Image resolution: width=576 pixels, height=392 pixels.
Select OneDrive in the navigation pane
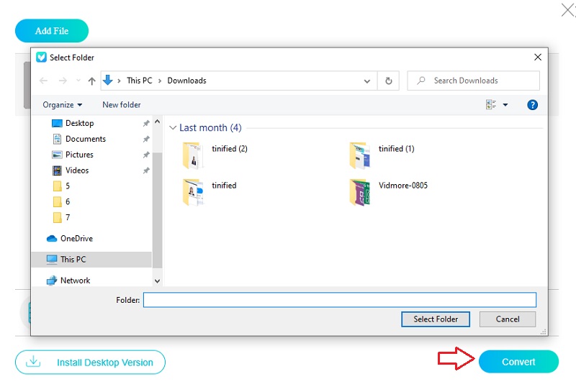point(76,239)
